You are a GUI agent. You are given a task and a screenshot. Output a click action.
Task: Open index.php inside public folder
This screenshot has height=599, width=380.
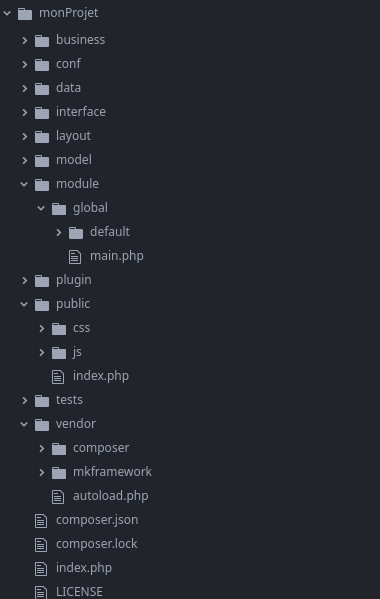point(101,376)
